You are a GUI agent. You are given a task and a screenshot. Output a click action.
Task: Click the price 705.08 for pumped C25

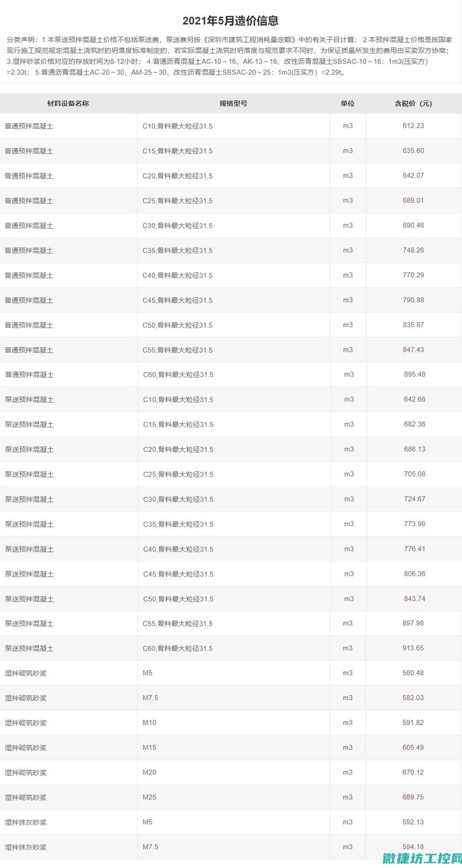(x=415, y=474)
